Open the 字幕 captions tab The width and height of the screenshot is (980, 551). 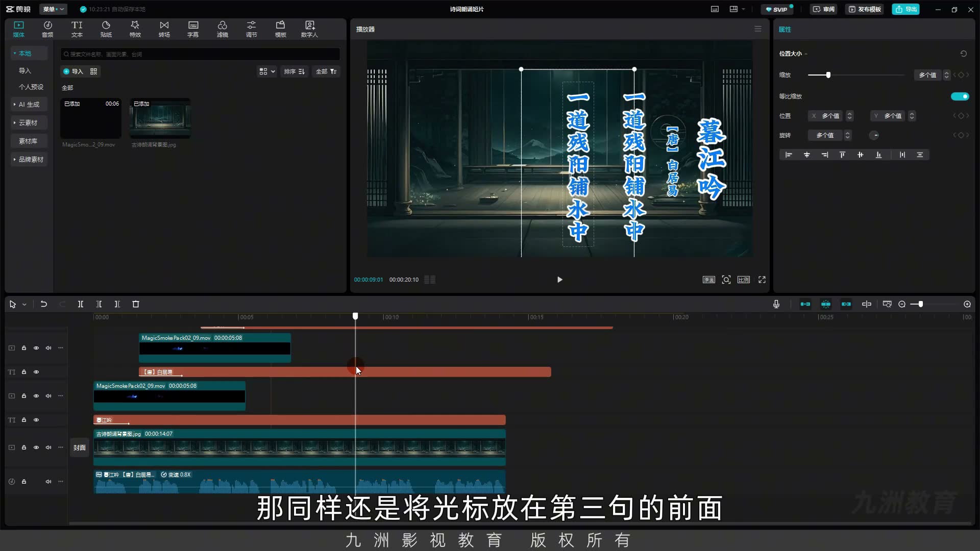point(193,29)
